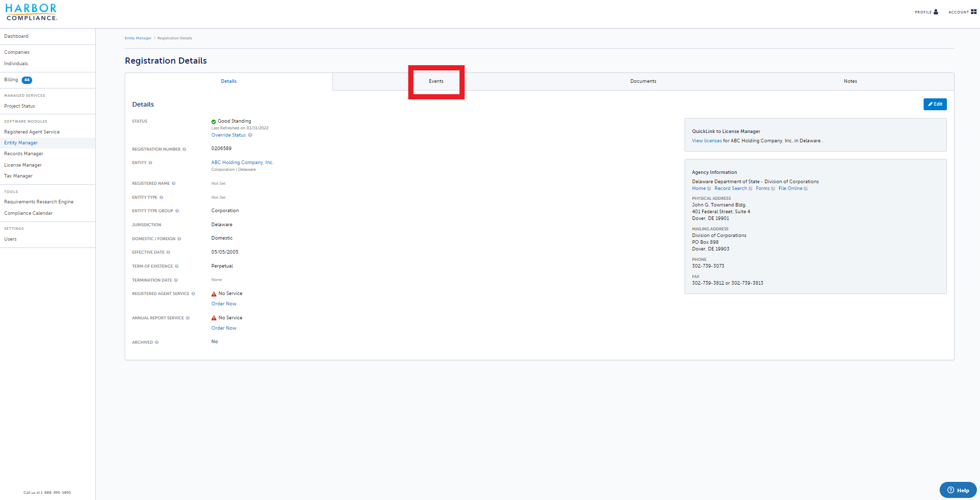Show help icon next to Entity label
The image size is (980, 500).
(x=151, y=163)
